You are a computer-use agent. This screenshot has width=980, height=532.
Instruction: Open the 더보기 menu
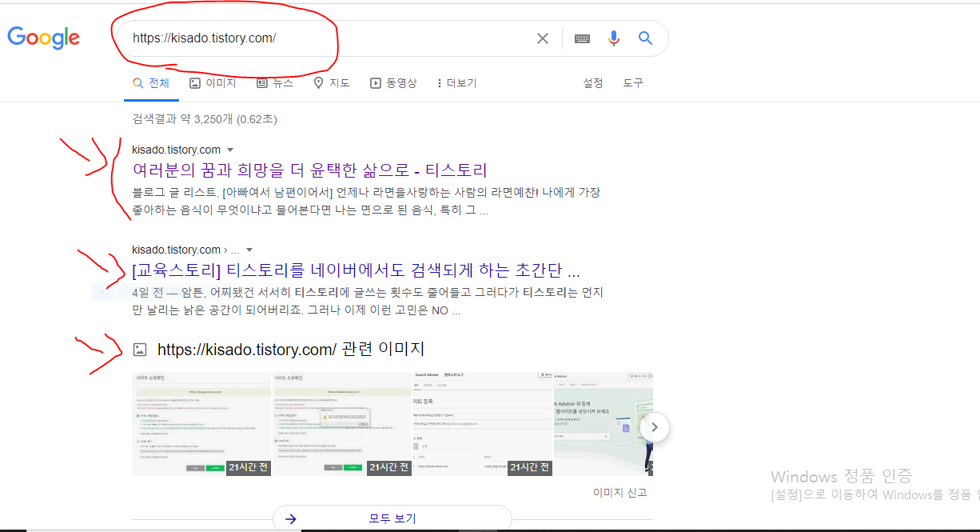coord(456,83)
